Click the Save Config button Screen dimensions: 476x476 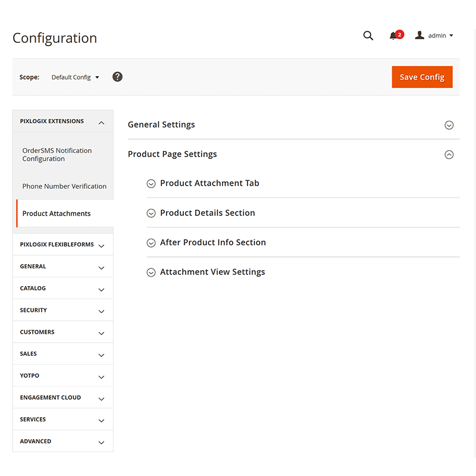click(x=422, y=77)
